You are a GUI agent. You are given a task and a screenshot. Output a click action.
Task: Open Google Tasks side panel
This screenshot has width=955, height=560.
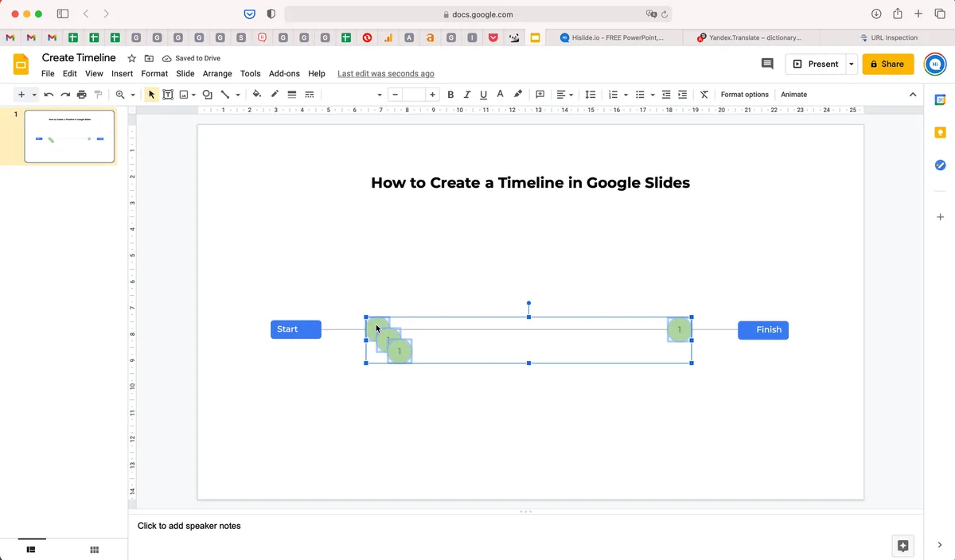pyautogui.click(x=940, y=165)
